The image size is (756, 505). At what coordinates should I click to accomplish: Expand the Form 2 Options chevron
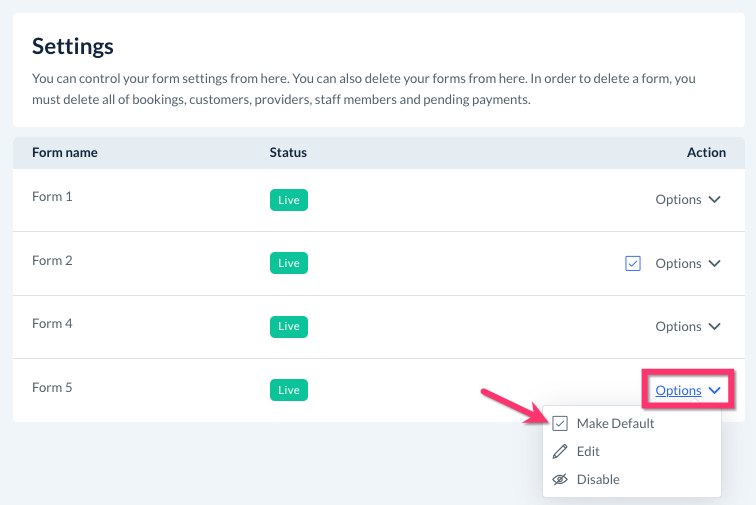[x=715, y=263]
